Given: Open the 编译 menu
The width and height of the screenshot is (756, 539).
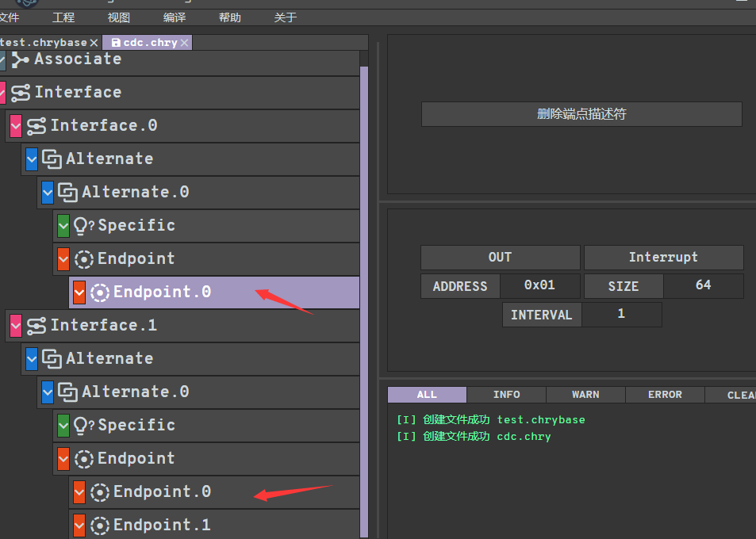Looking at the screenshot, I should tap(175, 17).
